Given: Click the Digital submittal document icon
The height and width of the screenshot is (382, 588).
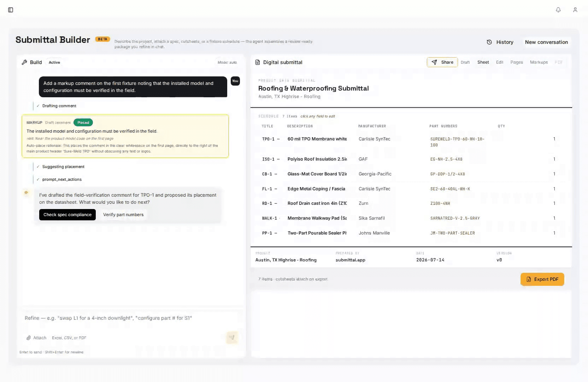Looking at the screenshot, I should coord(258,62).
